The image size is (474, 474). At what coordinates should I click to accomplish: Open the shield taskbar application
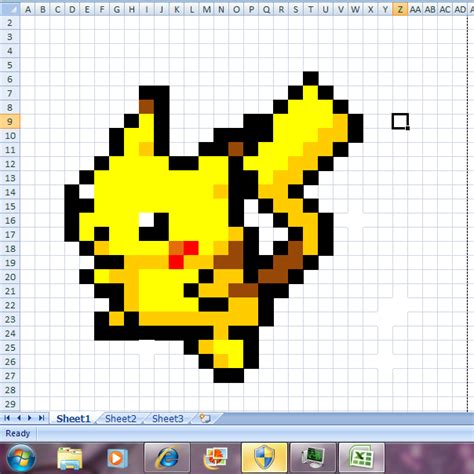[x=264, y=459]
